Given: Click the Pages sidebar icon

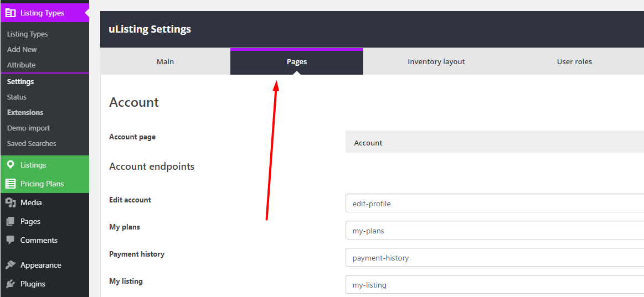Looking at the screenshot, I should click(x=11, y=221).
